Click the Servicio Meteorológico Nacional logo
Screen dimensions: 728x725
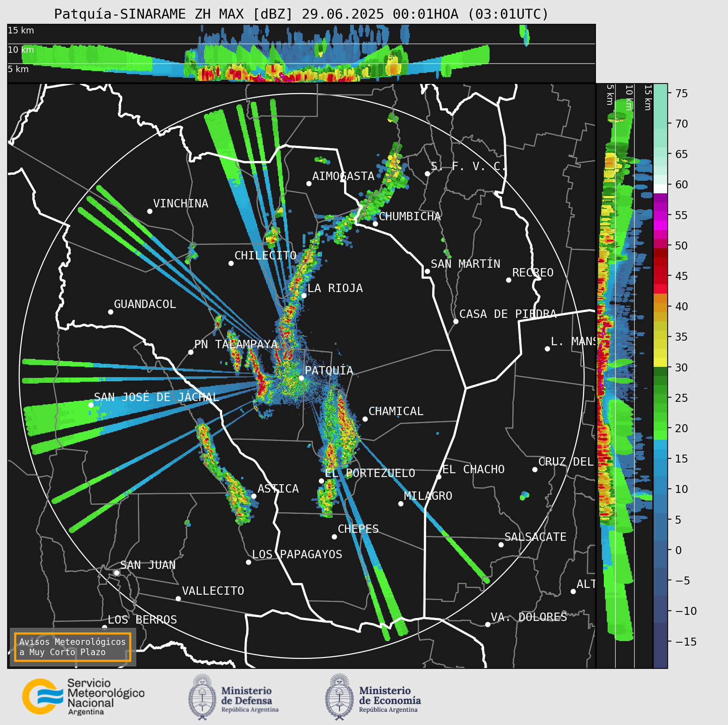pos(83,697)
